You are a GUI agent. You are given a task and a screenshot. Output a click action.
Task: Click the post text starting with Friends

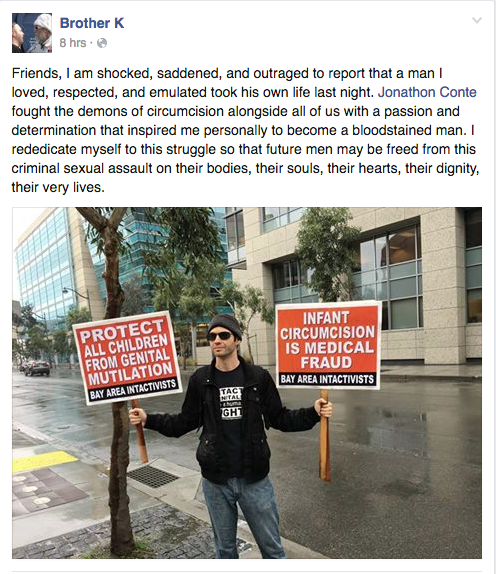245,130
